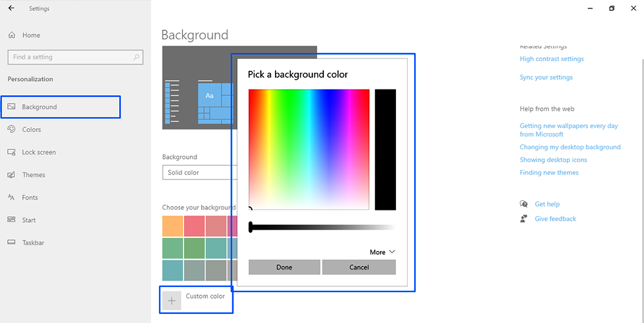Click the color value slider handle
Screen dimensions: 644x323
click(x=251, y=227)
